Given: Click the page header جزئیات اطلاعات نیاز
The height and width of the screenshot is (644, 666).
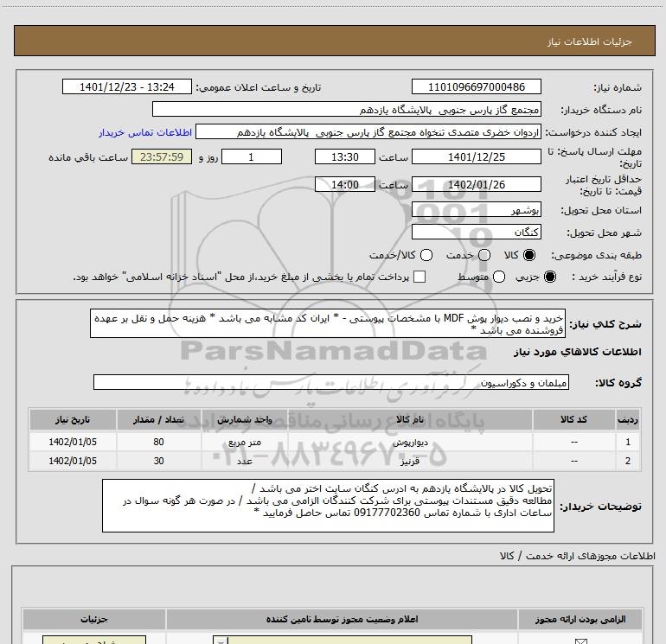Looking at the screenshot, I should click(590, 41).
